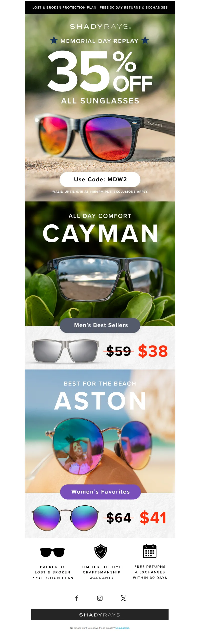200x644 pixels.
Task: Open the Instagram icon link
Action: tap(100, 598)
